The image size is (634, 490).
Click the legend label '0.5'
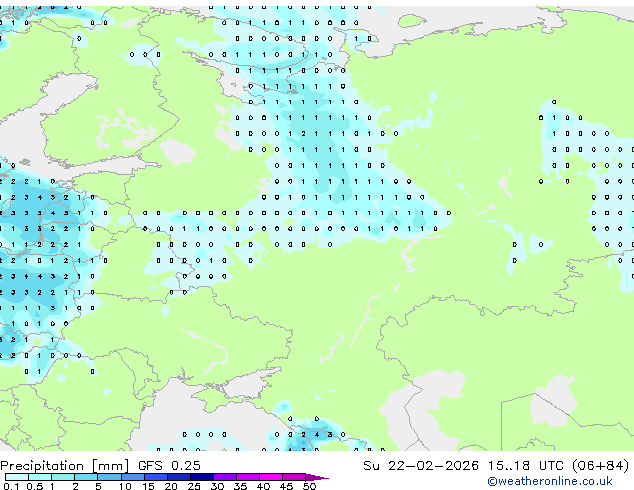click(x=34, y=486)
